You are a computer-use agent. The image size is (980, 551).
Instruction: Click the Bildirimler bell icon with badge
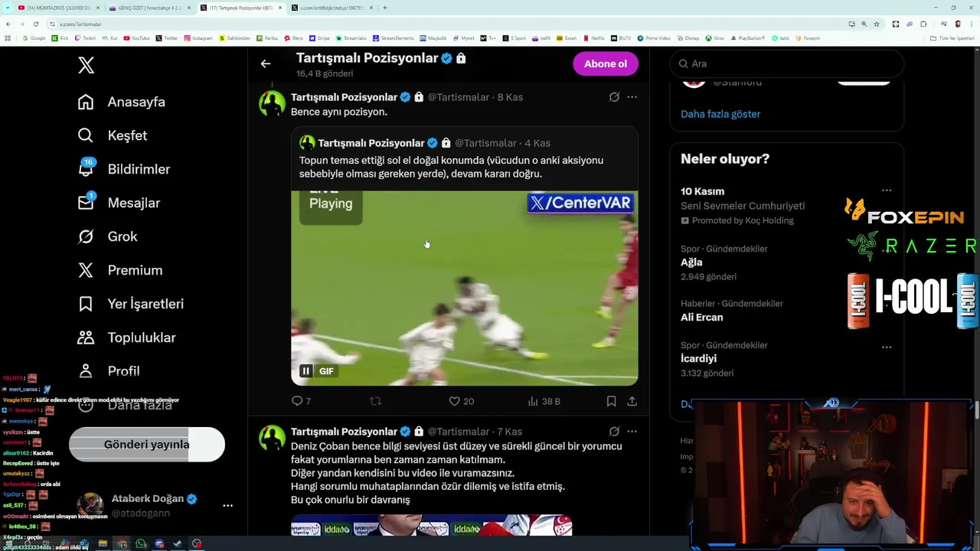[86, 168]
